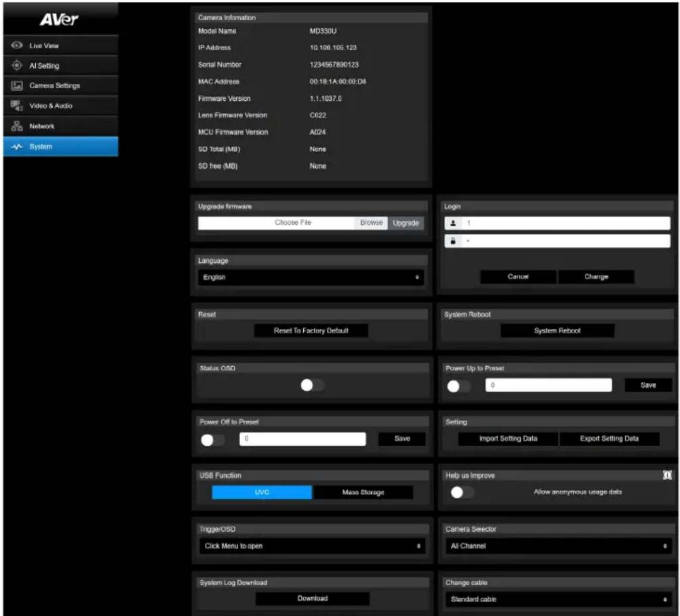Click the System Reboot button
This screenshot has height=616, width=680.
(x=557, y=330)
